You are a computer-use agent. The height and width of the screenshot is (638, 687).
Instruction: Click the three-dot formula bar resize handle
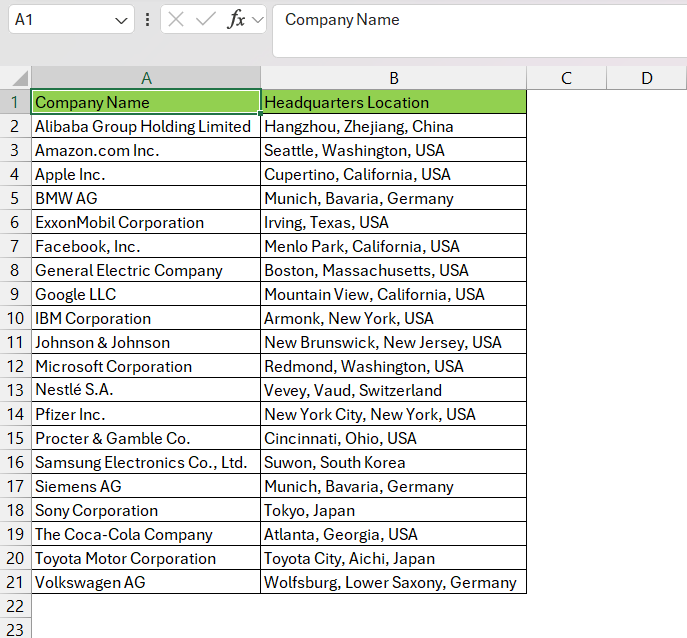point(148,20)
